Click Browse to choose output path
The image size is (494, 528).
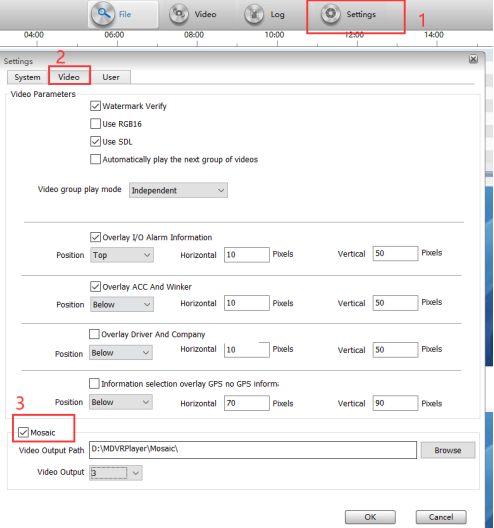point(448,450)
